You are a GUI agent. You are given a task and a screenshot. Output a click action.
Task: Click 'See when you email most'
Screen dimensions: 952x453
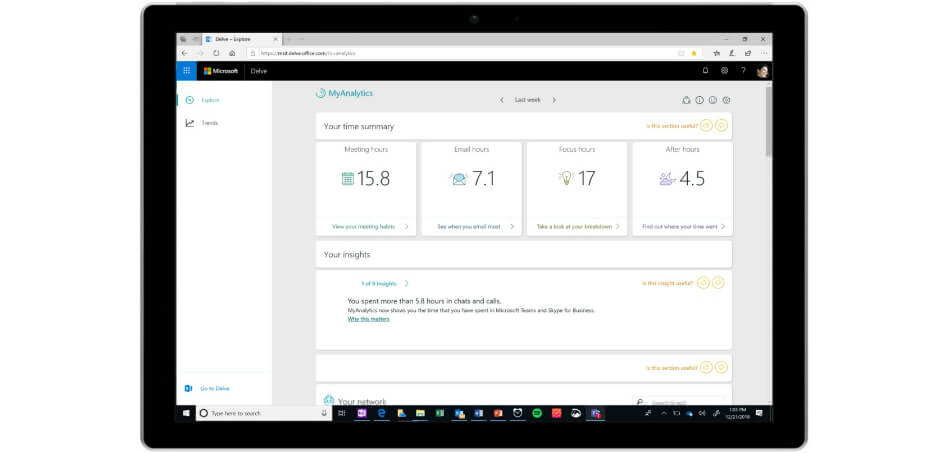(469, 227)
